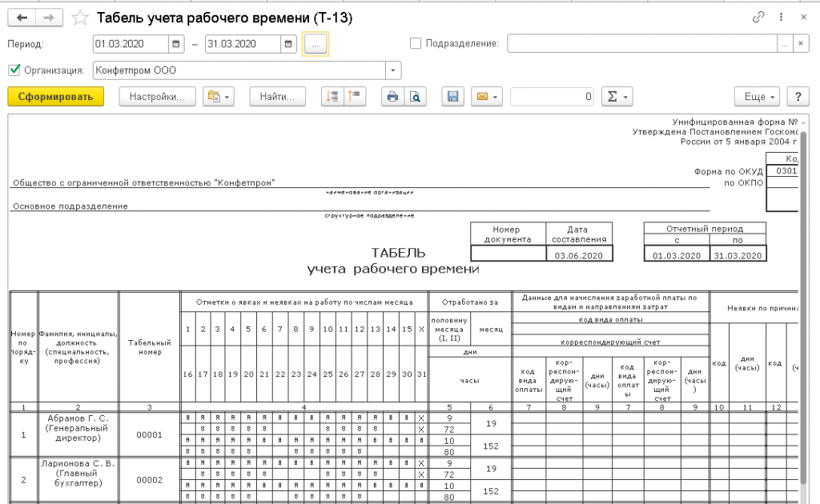Select the Абрамов Г. С. employee cell
Screen dimensions: 820x504
tap(78, 434)
